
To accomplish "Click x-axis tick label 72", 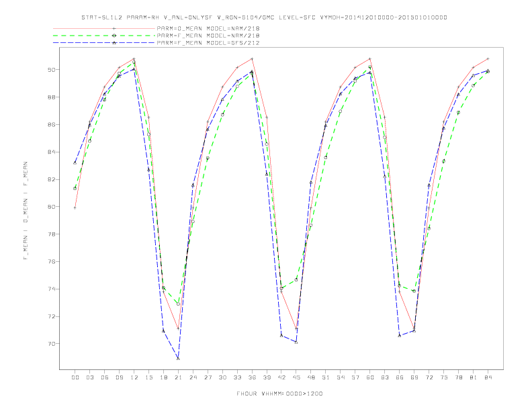I will [x=429, y=377].
